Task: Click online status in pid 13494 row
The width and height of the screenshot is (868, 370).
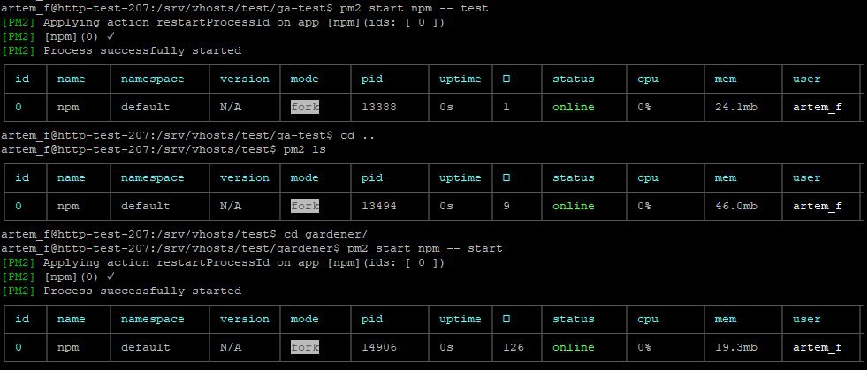Action: (573, 207)
